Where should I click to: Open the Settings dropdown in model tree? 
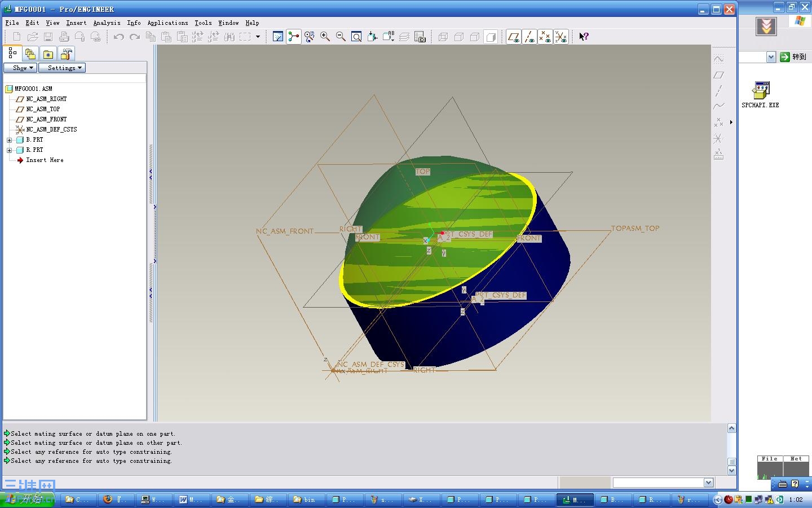pyautogui.click(x=62, y=68)
